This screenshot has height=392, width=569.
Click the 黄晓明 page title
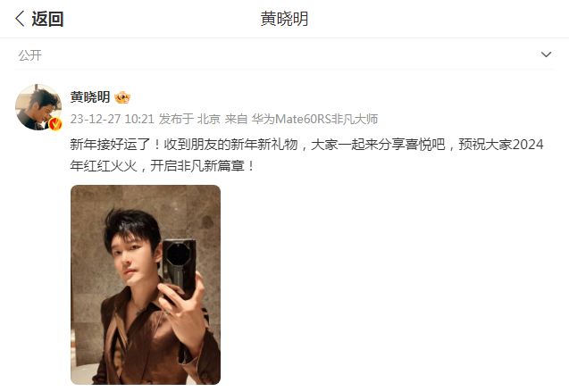[x=284, y=19]
